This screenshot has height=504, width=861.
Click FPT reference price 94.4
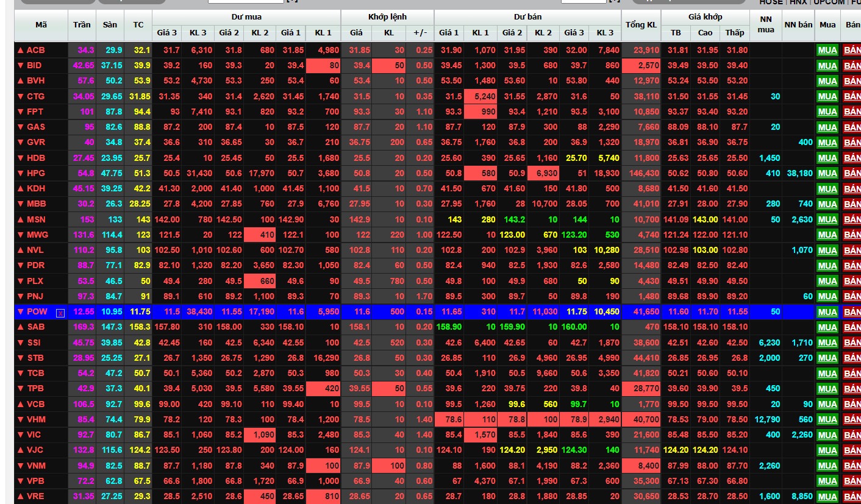pyautogui.click(x=142, y=112)
